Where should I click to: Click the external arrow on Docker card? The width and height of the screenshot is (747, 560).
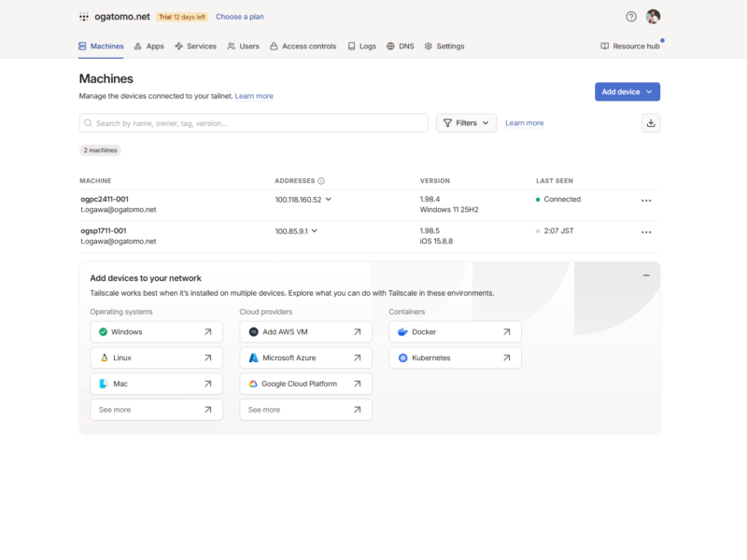pyautogui.click(x=506, y=332)
